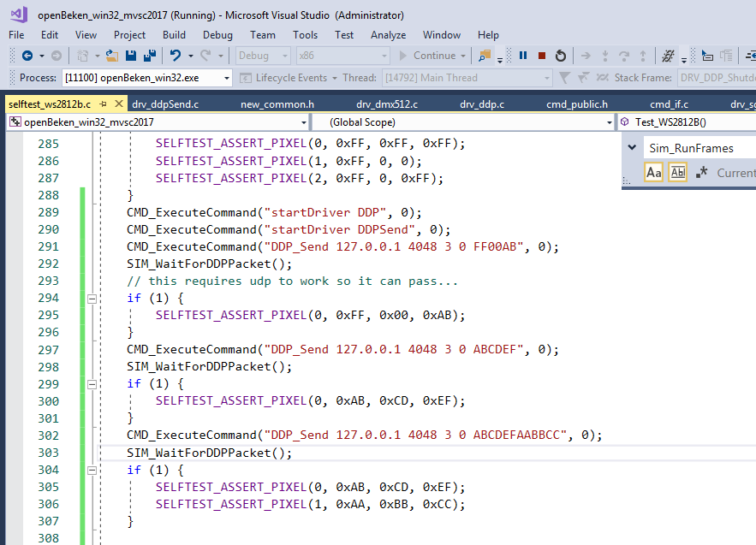Collapse the if block at line 294
Image resolution: width=756 pixels, height=545 pixels.
coord(92,298)
